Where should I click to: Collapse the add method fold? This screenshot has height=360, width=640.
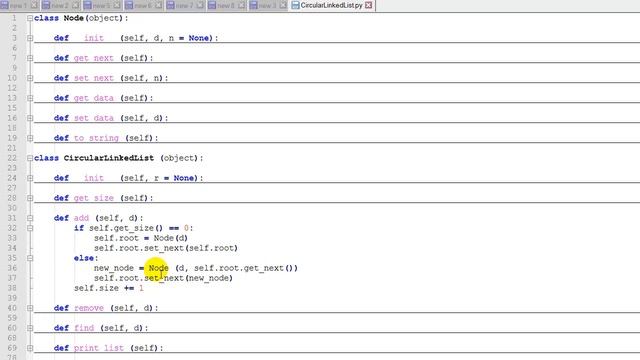(x=30, y=218)
